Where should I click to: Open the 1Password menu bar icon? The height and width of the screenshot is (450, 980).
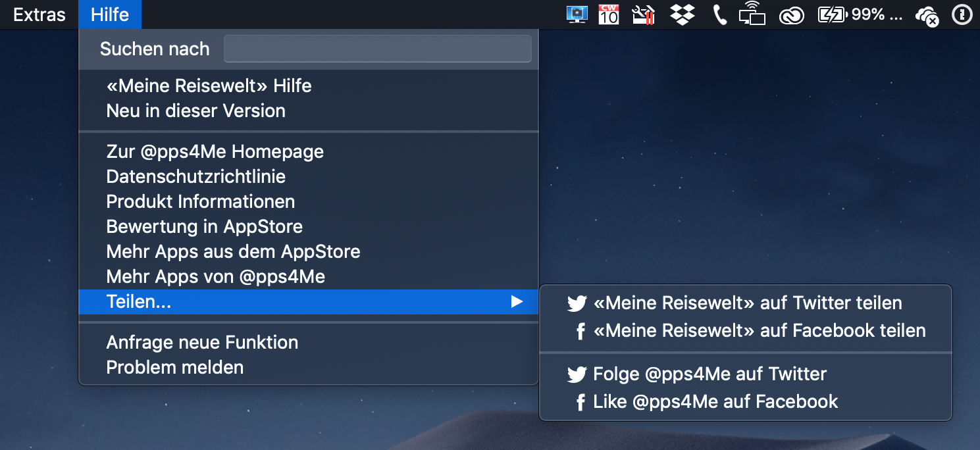click(x=962, y=14)
